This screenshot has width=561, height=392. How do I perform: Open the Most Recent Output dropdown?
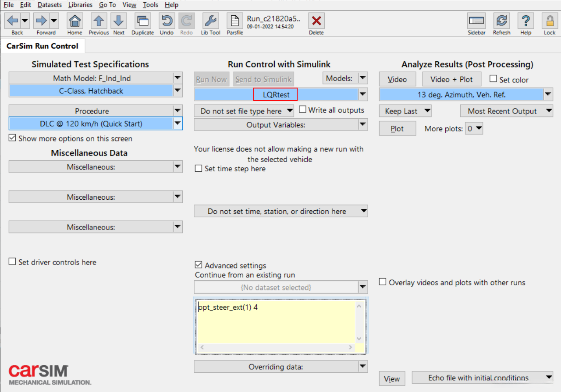pos(507,111)
